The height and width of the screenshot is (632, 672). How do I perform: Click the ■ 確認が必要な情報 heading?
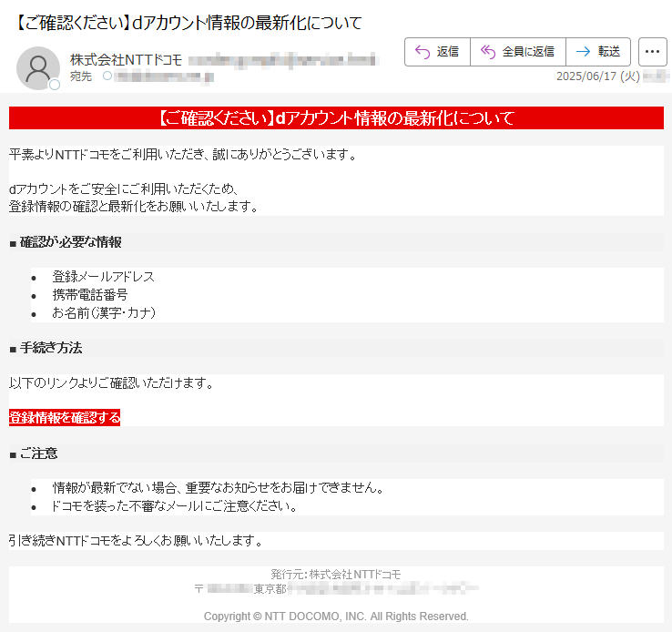coord(66,242)
